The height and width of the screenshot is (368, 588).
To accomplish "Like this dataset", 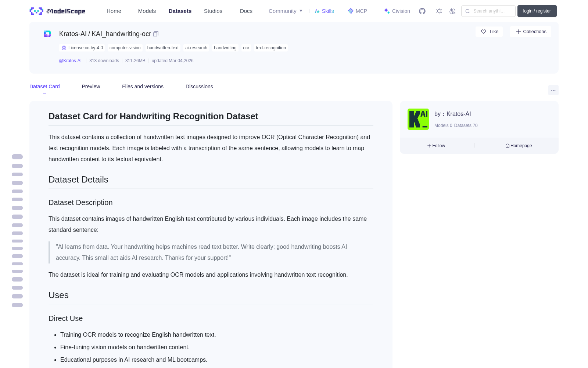I will (489, 32).
